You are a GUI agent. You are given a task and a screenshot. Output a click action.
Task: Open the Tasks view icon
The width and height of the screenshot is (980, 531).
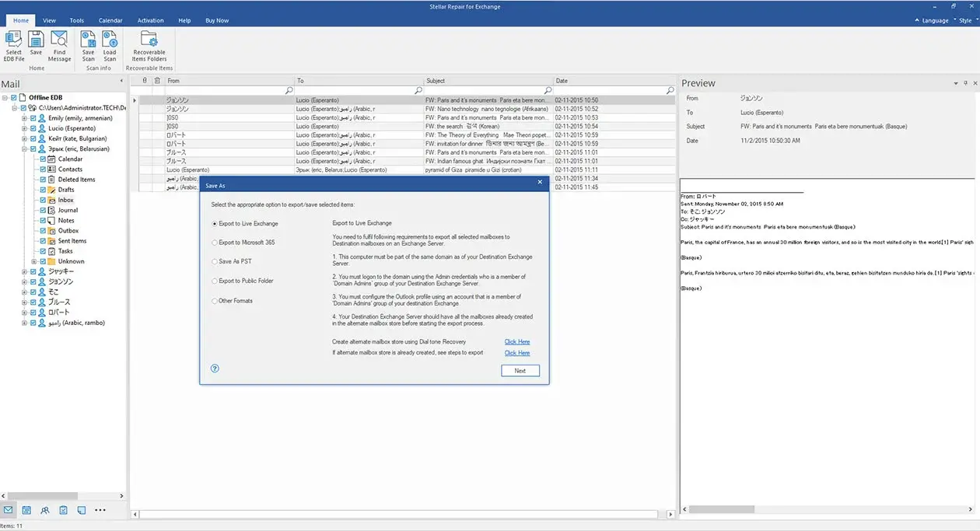coord(62,510)
